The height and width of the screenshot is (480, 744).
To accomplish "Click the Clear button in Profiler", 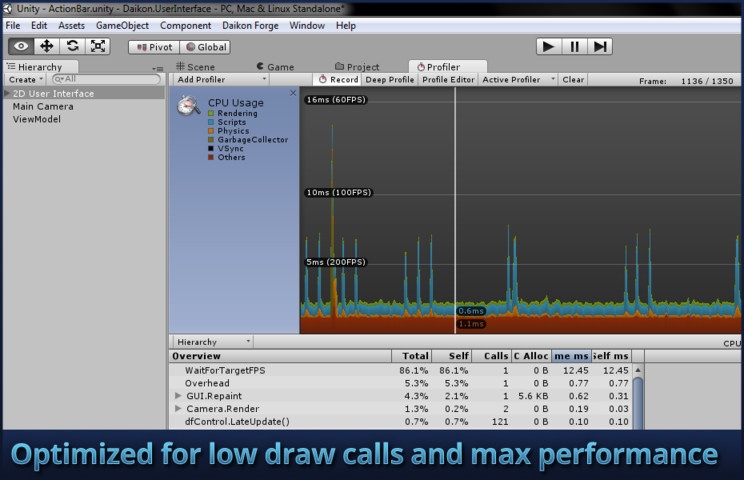I will (573, 80).
